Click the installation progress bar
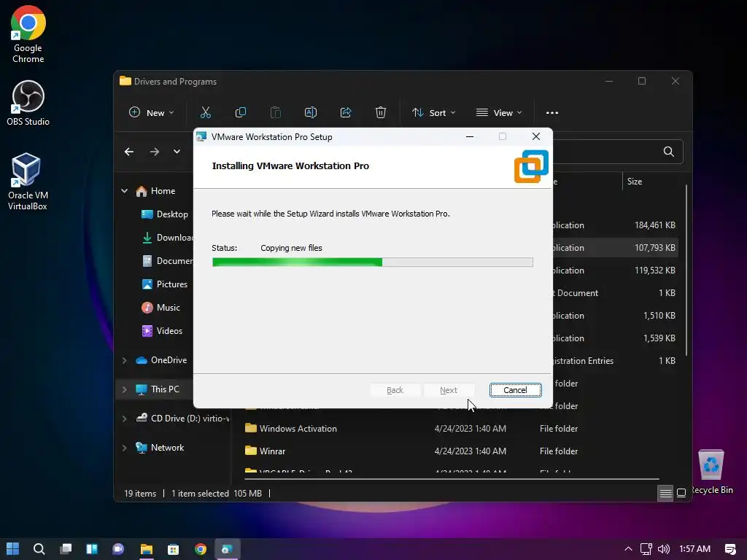 click(373, 262)
